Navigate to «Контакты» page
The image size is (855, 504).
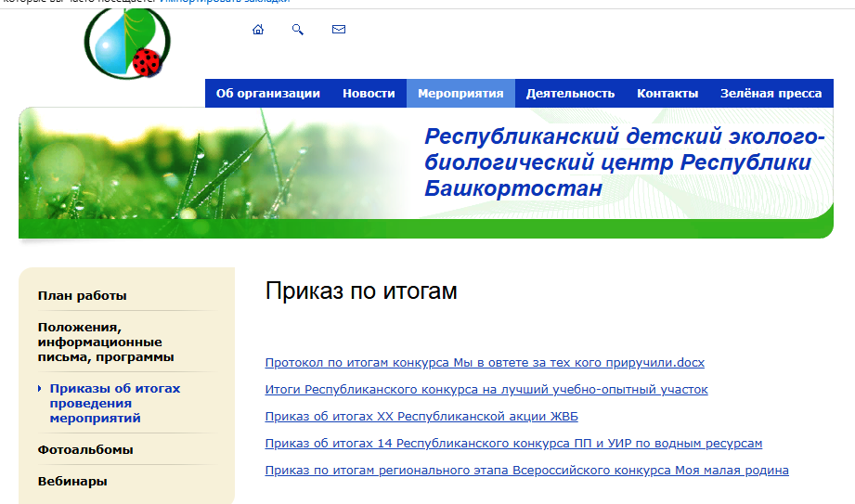(x=667, y=93)
